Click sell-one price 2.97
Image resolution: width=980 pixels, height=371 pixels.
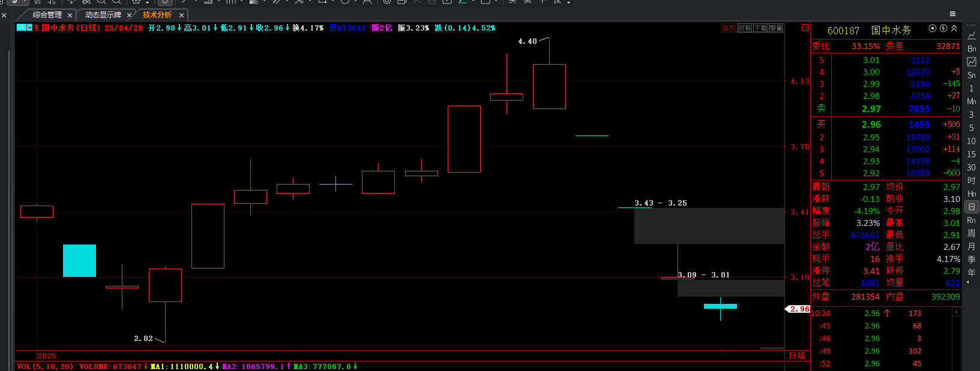click(x=871, y=108)
